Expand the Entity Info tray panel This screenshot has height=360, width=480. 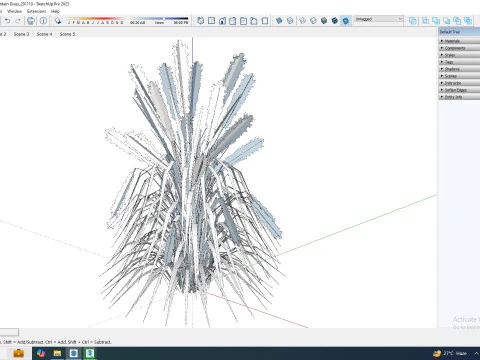point(459,97)
